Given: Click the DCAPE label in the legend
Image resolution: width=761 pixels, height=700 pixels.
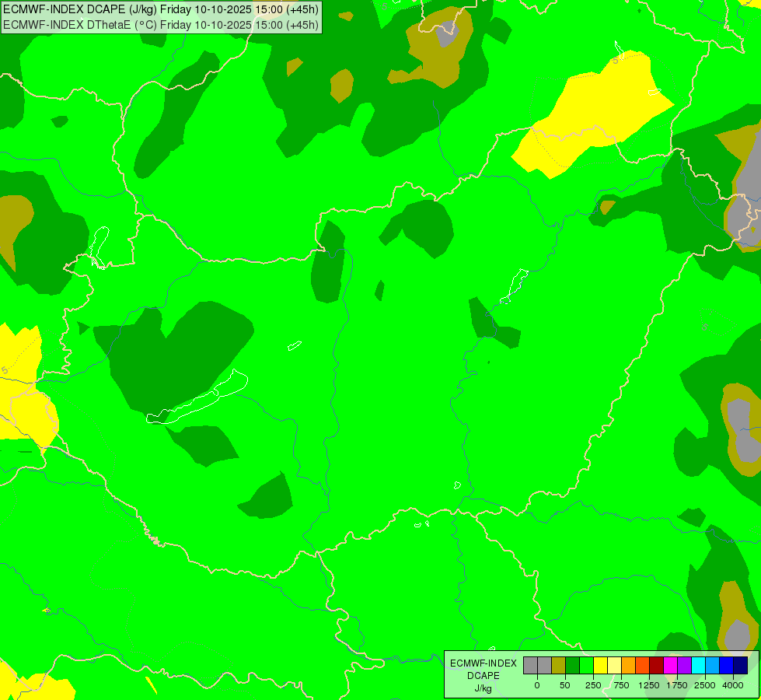Looking at the screenshot, I should coord(483,676).
